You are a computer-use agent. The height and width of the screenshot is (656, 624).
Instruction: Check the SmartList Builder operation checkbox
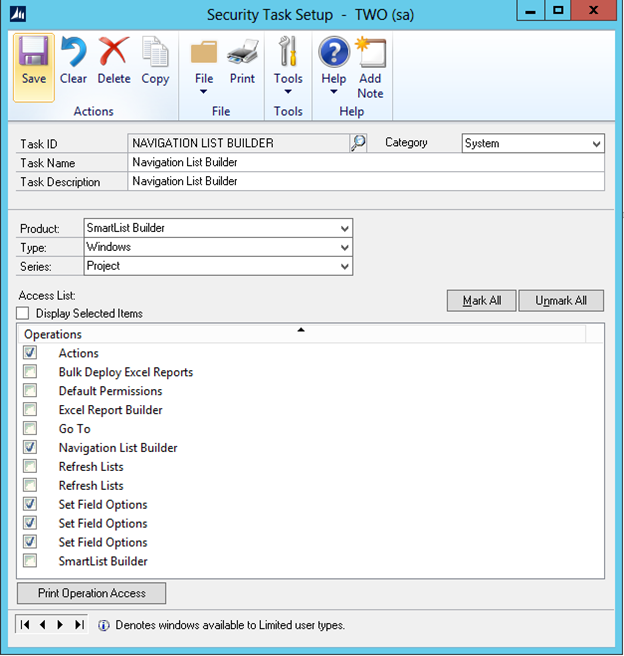click(x=30, y=561)
